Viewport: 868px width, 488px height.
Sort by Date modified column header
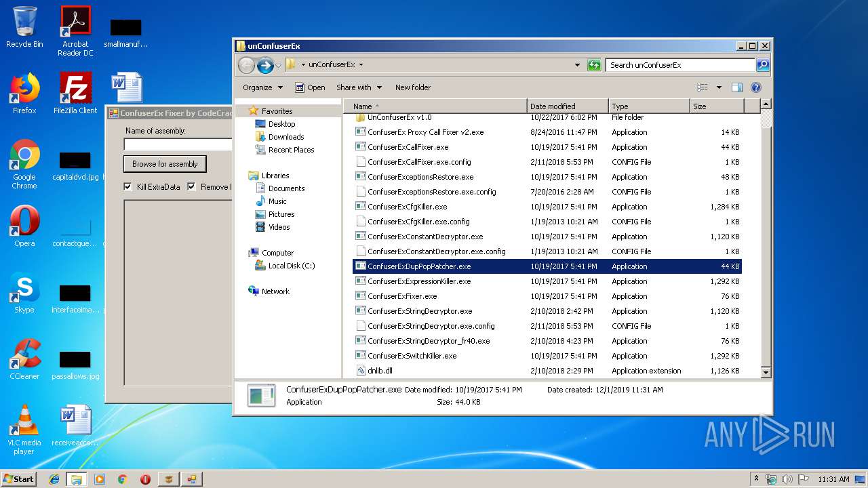[568, 106]
